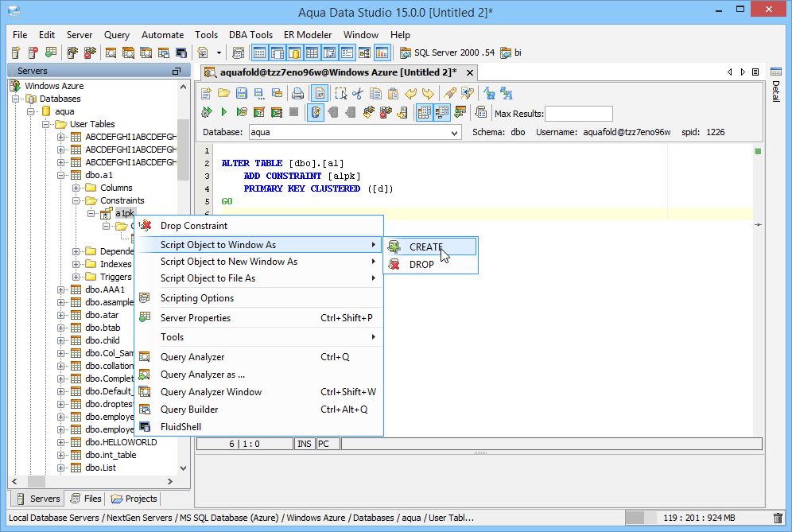Collapse the dbo.a1 table node

(x=60, y=175)
